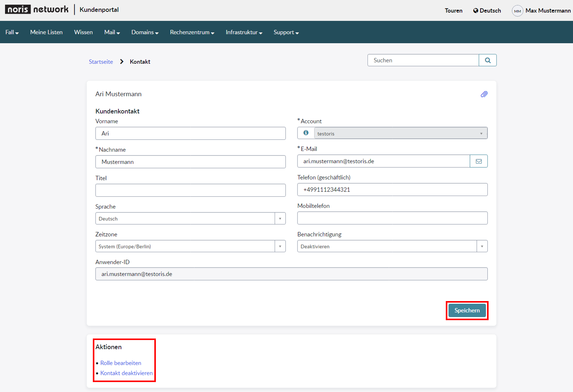Image resolution: width=573 pixels, height=392 pixels.
Task: Click the paperclip attachment icon
Action: pyautogui.click(x=484, y=94)
